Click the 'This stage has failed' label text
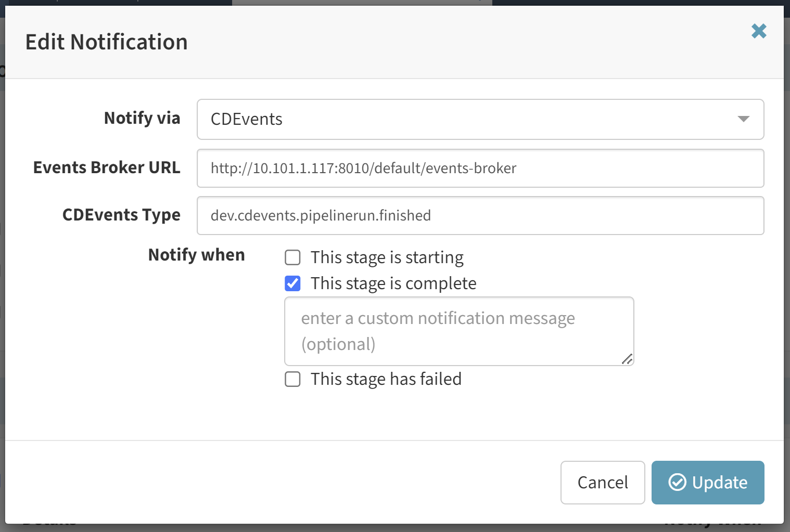This screenshot has height=532, width=790. 386,379
